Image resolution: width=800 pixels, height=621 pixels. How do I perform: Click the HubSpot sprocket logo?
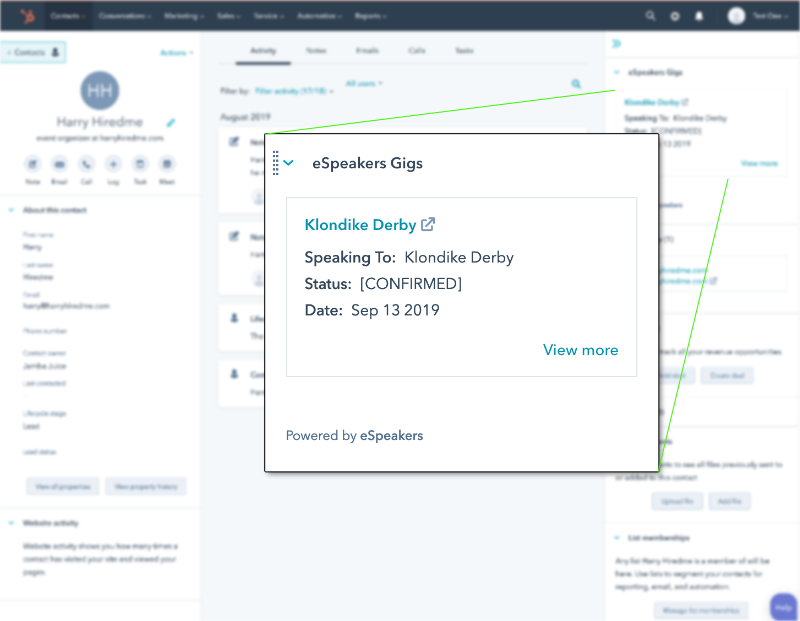pos(28,16)
